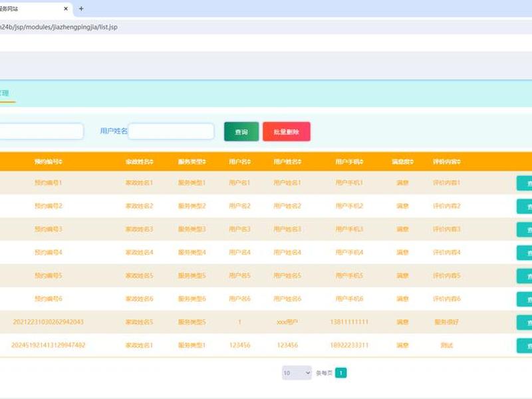
Task: Click cell 家政姓名6
Action: point(140,299)
